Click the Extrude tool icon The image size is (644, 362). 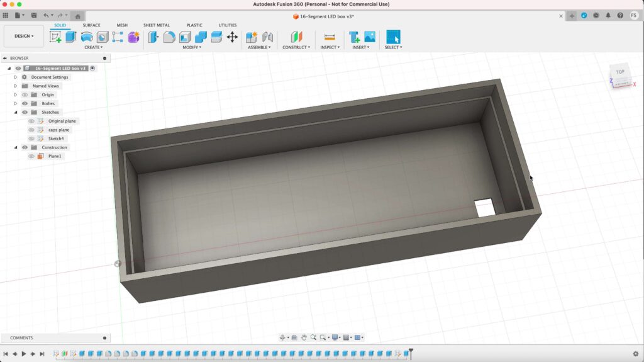click(x=70, y=37)
